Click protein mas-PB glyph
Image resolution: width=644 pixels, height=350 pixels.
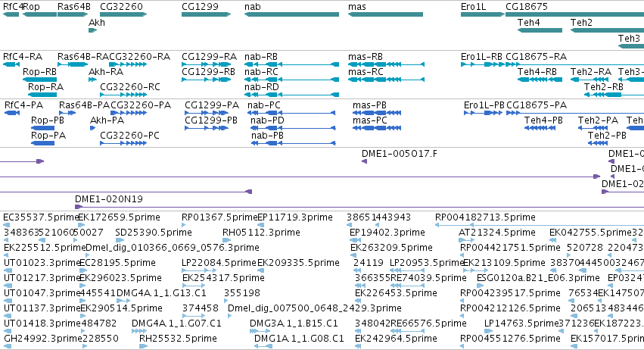[377, 113]
